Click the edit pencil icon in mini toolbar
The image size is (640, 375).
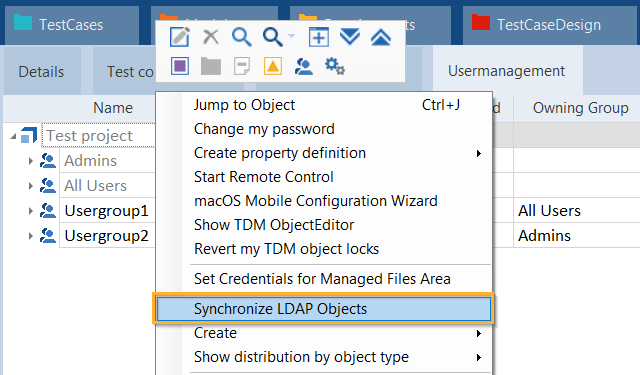(x=180, y=37)
